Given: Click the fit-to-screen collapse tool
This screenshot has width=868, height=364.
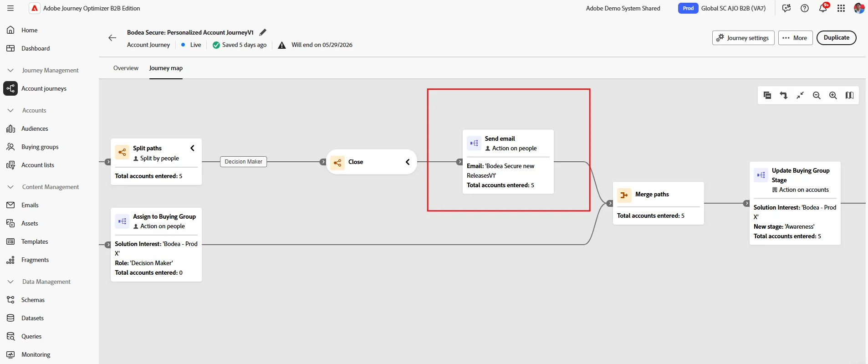Looking at the screenshot, I should [800, 95].
